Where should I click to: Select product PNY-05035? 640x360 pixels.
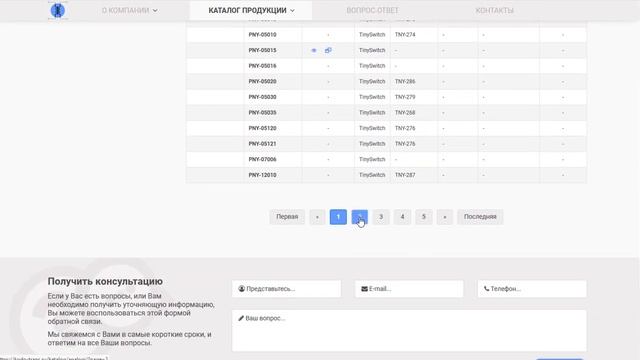262,112
